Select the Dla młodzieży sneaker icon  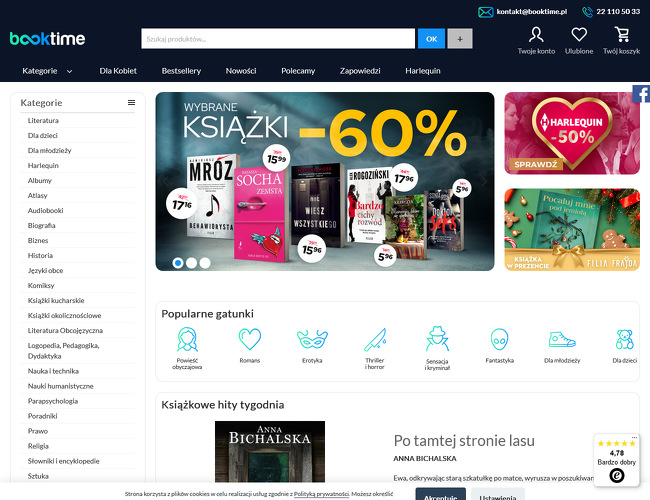click(x=562, y=340)
